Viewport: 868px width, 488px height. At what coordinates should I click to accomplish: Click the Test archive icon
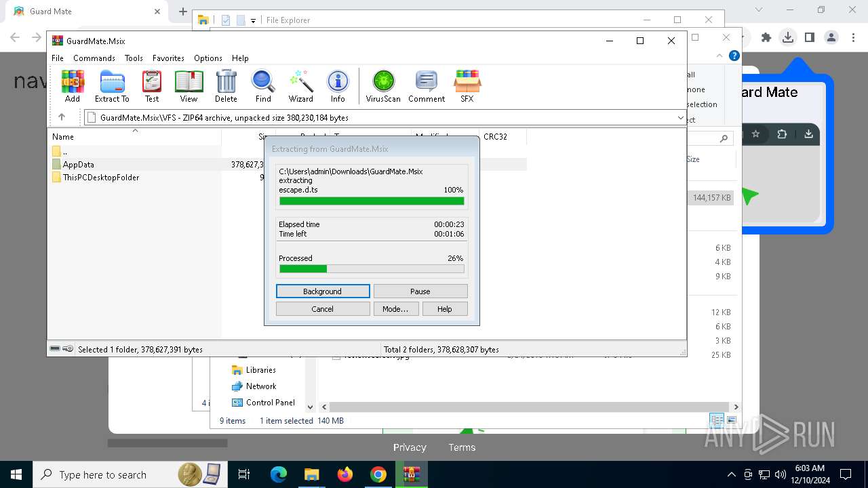point(152,86)
